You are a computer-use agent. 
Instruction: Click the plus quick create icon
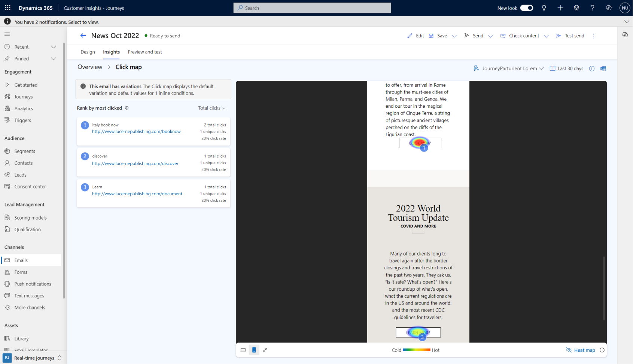coord(560,8)
